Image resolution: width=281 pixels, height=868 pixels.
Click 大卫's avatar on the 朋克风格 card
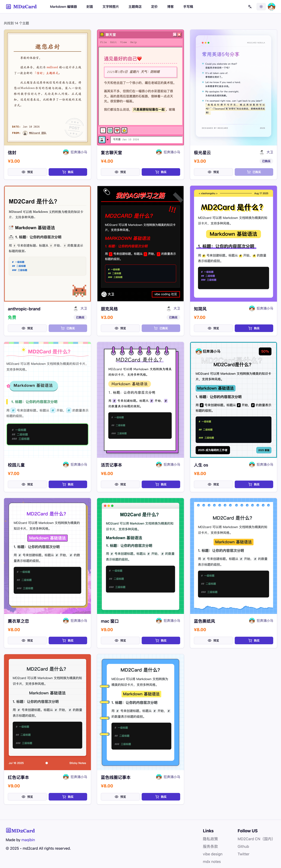[x=169, y=308]
